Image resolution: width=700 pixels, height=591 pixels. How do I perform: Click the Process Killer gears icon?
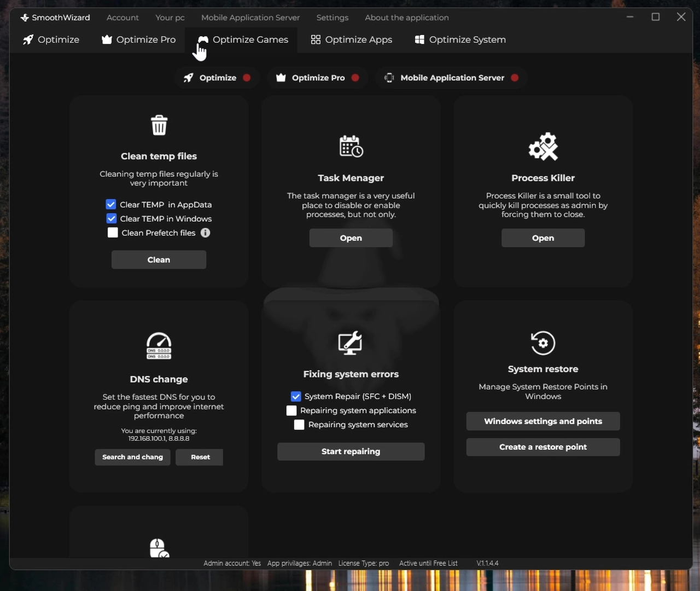click(x=543, y=147)
